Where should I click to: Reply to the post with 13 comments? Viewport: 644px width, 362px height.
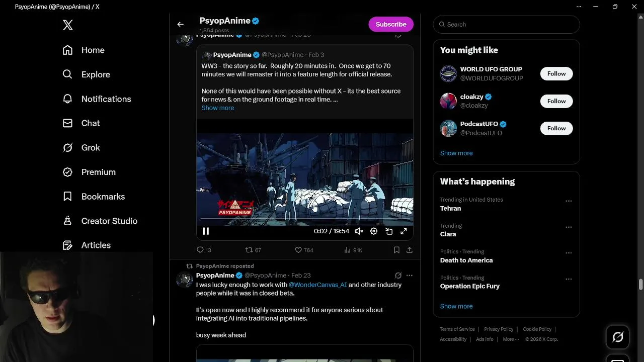[204, 250]
